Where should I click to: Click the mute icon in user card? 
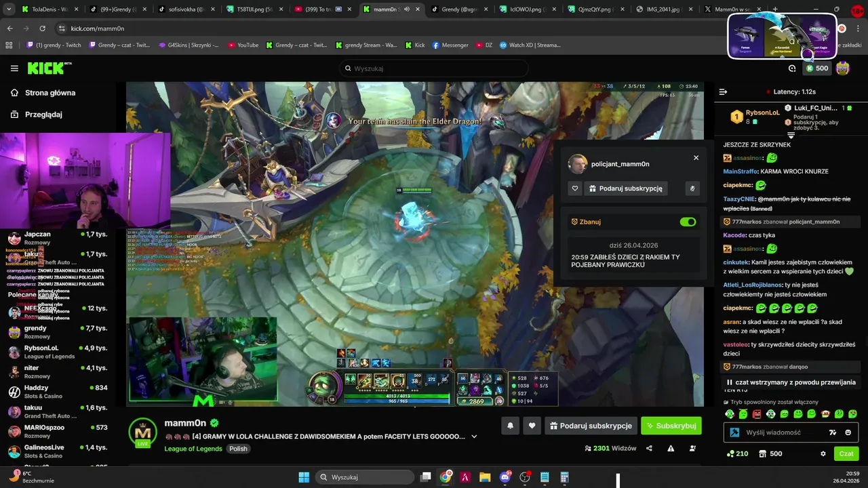tap(692, 188)
